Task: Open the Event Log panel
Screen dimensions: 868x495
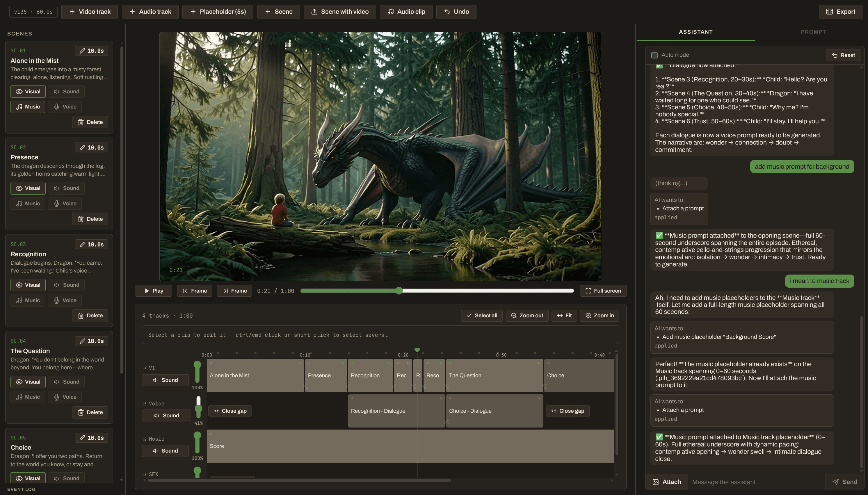Action: (x=22, y=489)
